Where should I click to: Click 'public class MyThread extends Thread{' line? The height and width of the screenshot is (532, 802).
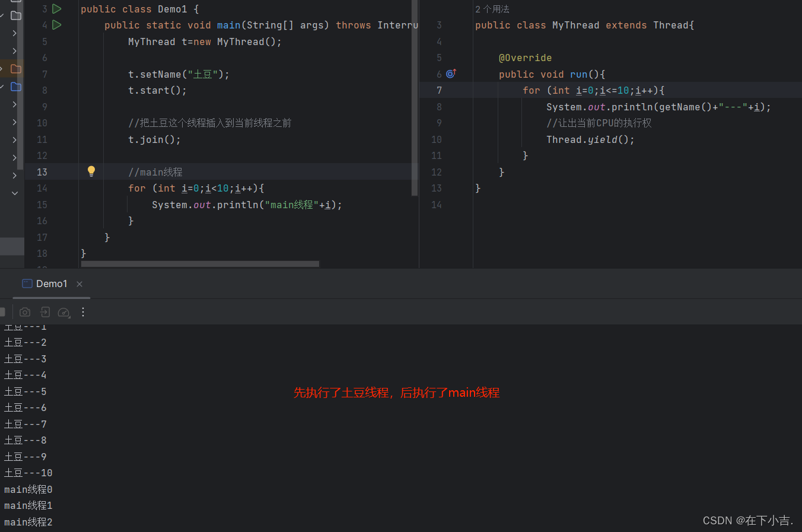pos(584,25)
